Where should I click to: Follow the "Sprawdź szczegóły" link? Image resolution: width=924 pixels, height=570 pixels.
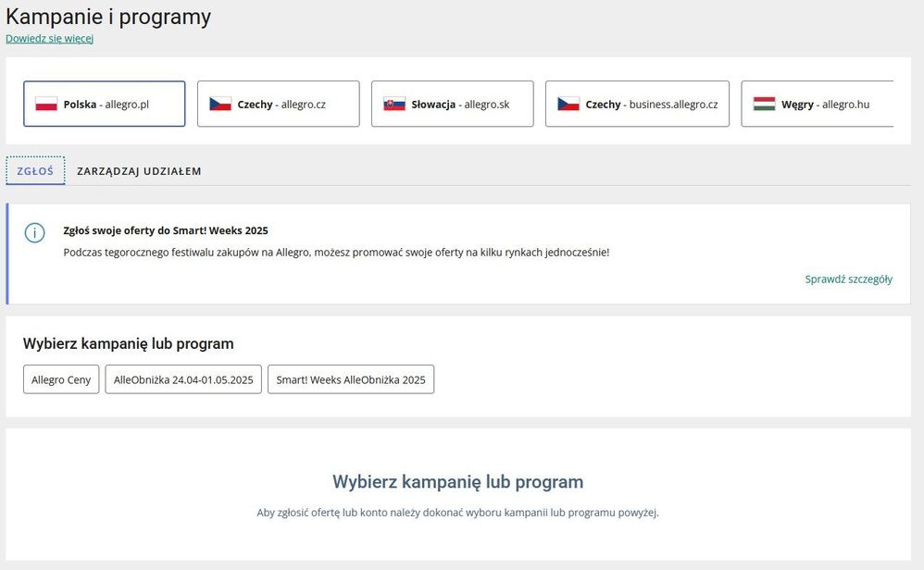[x=849, y=279]
